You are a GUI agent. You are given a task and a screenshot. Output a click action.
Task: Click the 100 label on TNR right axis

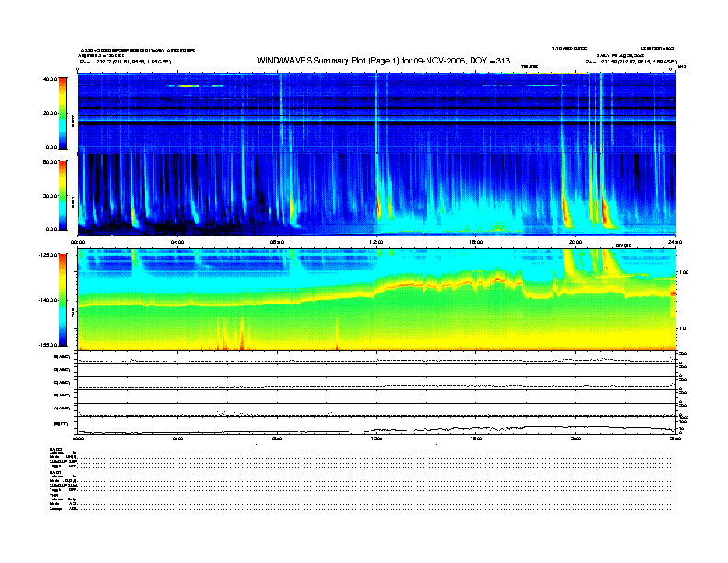685,272
